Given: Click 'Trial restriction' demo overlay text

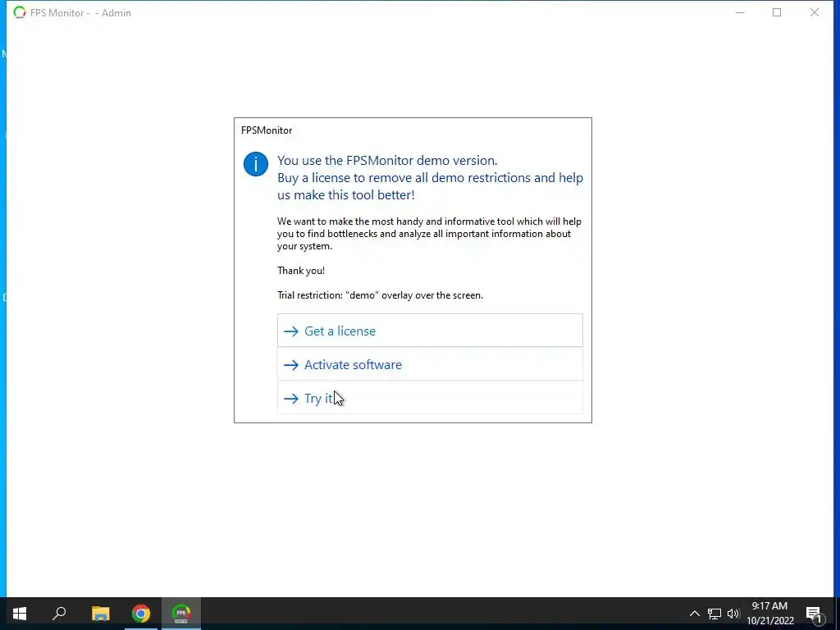Looking at the screenshot, I should coord(380,295).
